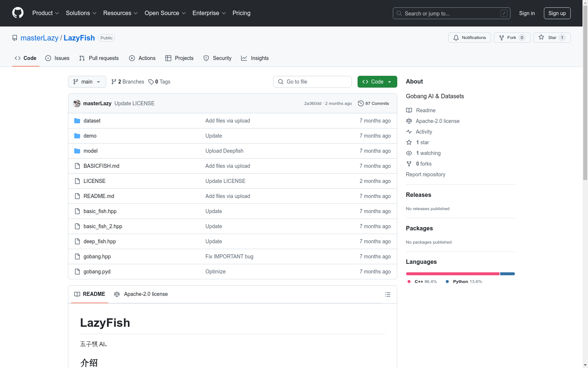Open the Actions tab

click(x=142, y=58)
